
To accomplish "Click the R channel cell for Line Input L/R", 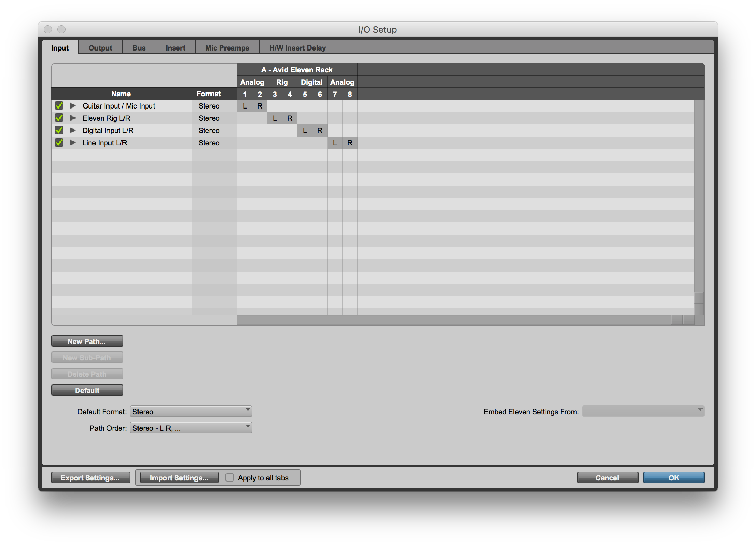I will (349, 143).
